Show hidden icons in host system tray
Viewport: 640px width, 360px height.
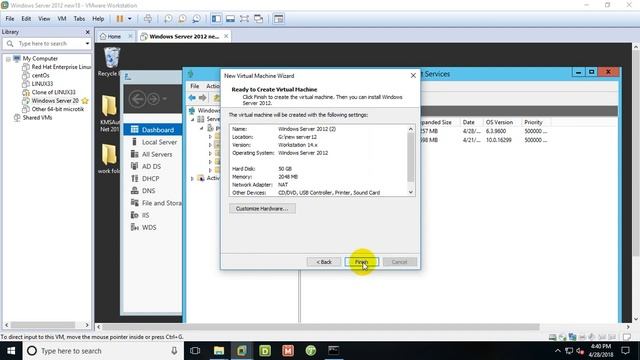(558, 351)
